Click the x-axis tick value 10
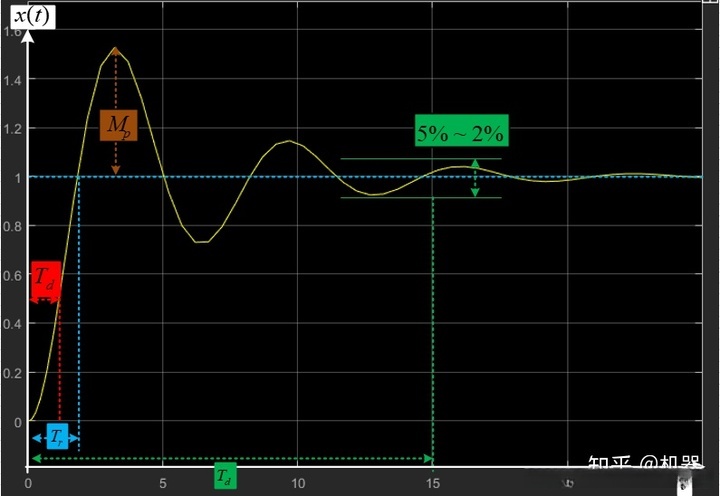The image size is (720, 496). (298, 483)
